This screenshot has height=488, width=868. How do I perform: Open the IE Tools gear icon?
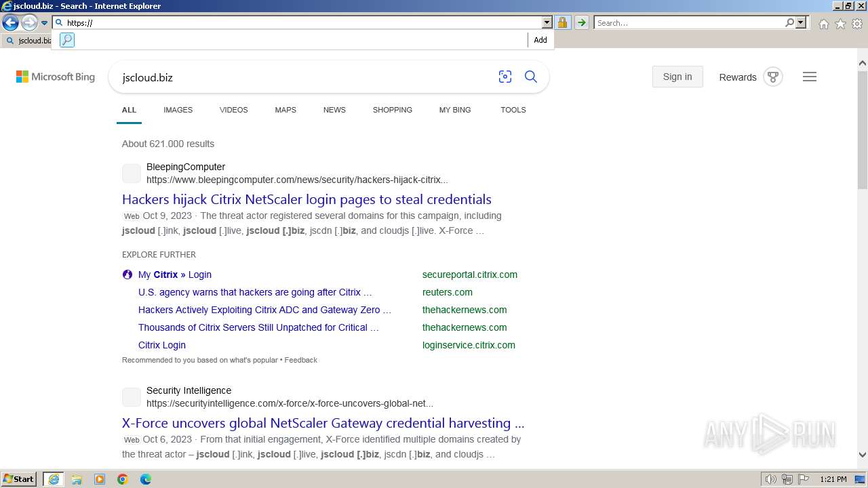(x=857, y=24)
